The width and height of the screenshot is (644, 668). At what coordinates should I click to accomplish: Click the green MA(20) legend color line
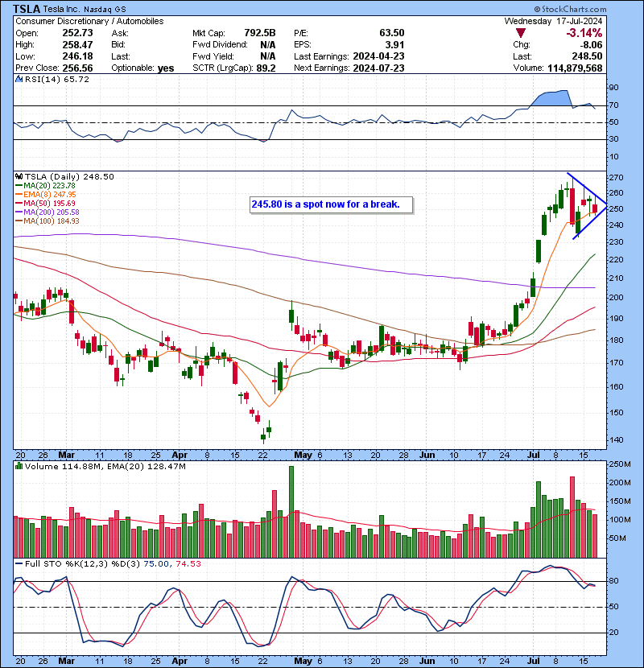[19, 185]
